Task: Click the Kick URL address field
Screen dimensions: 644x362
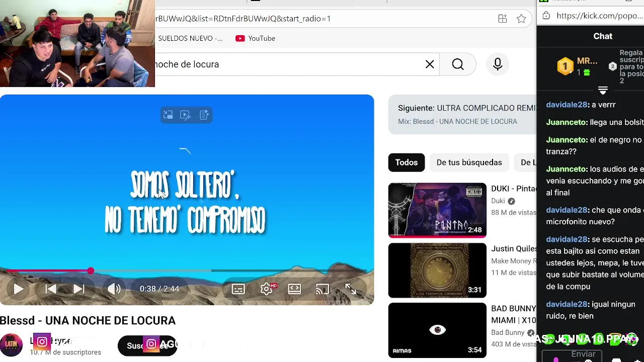Action: click(600, 16)
